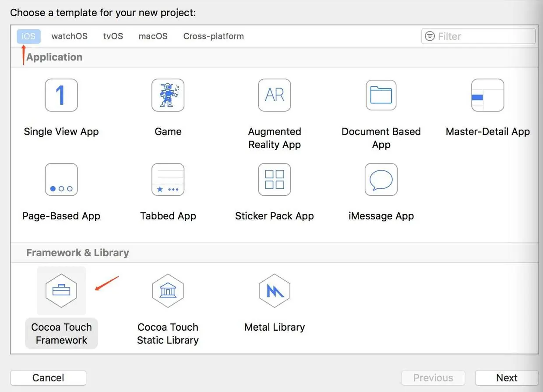
Task: Click the 'Master-Detail App' label
Action: [x=488, y=131]
